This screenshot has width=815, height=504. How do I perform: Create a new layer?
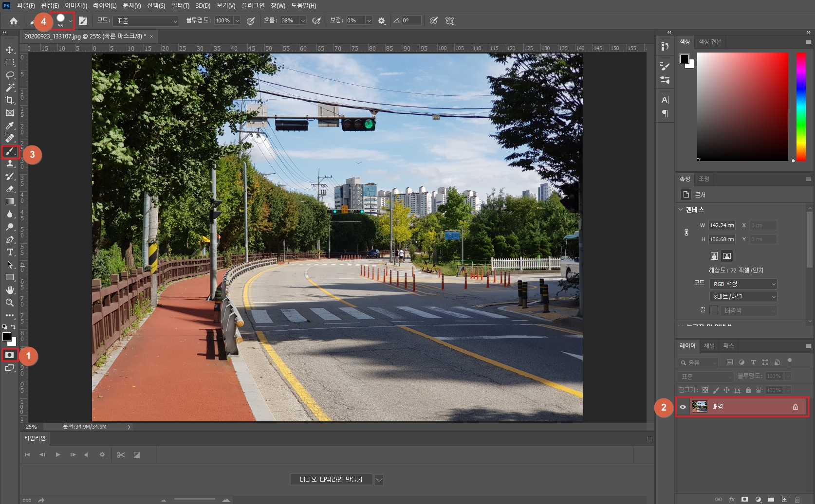point(784,499)
